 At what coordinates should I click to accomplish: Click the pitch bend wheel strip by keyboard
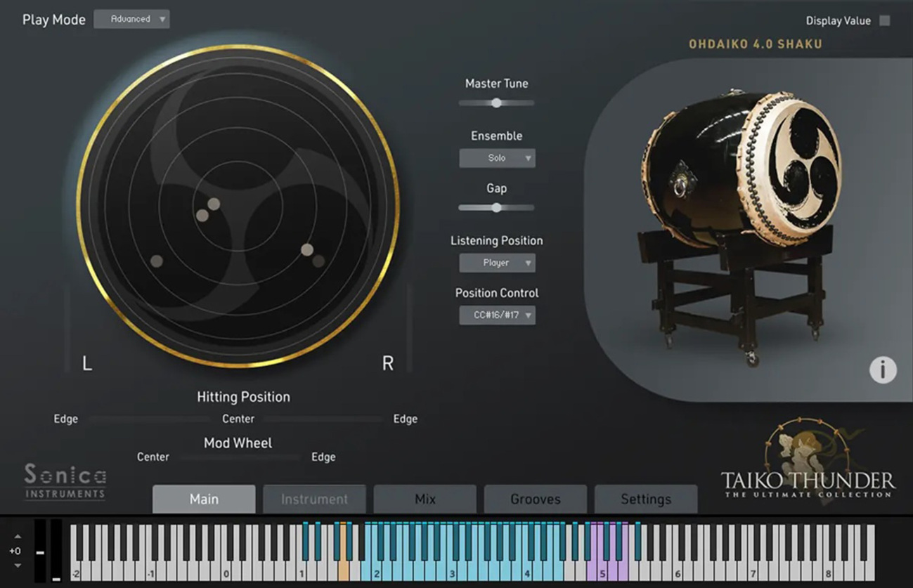[40, 551]
